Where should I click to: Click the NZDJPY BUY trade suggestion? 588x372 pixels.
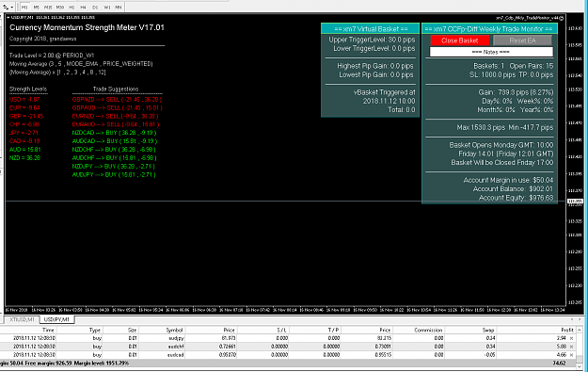point(113,166)
